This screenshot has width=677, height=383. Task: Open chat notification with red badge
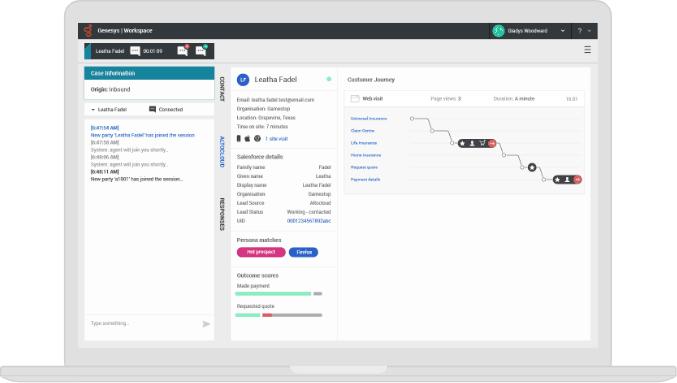[183, 51]
